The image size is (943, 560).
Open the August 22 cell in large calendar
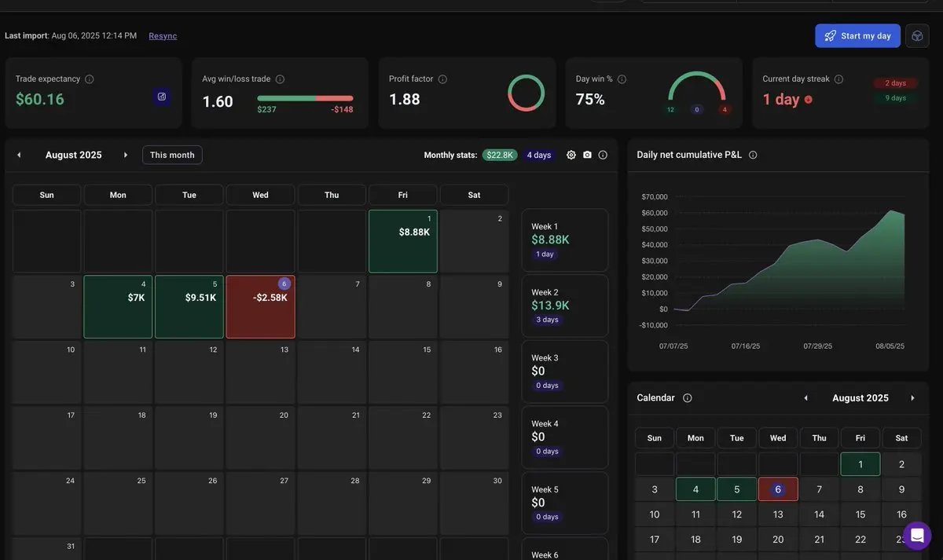pos(403,438)
